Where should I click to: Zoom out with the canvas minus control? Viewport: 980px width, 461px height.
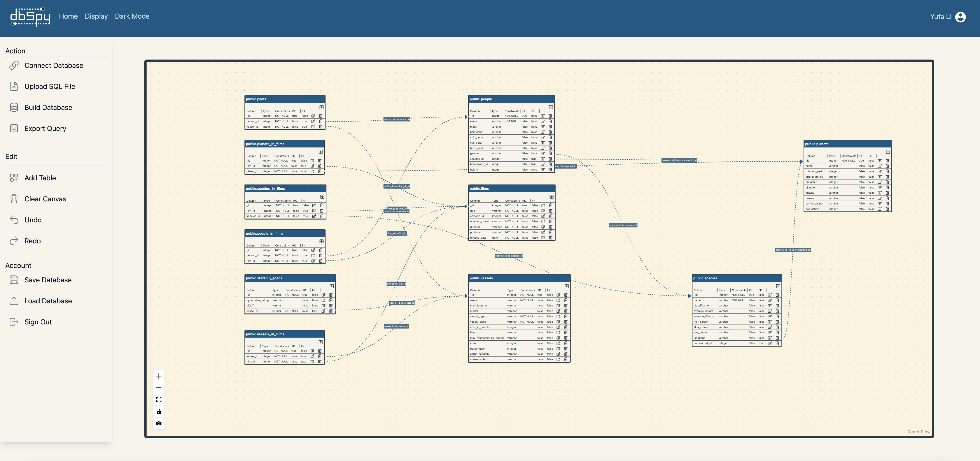pyautogui.click(x=159, y=388)
